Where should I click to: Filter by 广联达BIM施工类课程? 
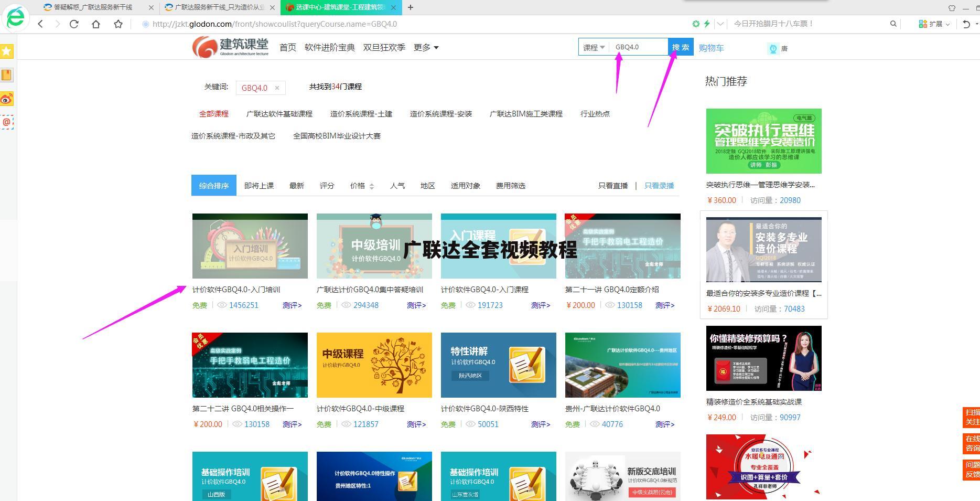point(526,114)
